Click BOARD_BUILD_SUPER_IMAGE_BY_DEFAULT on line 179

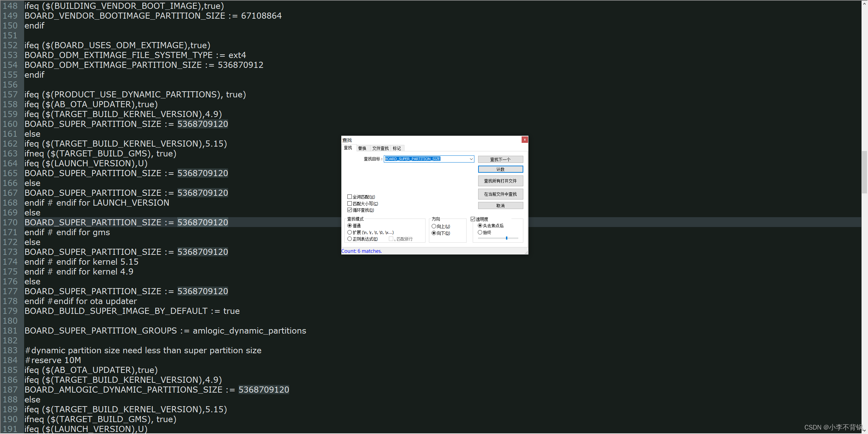(116, 311)
